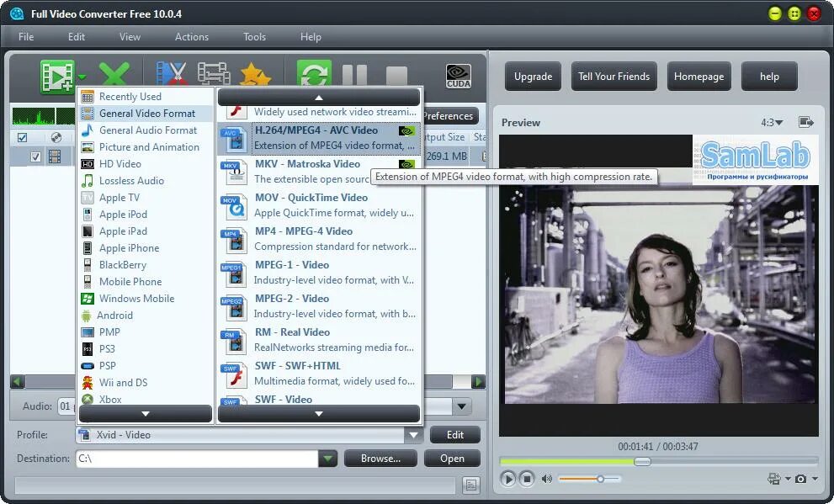This screenshot has height=504, width=834.
Task: Click the Merge filmstrip toolbar icon
Action: (214, 74)
